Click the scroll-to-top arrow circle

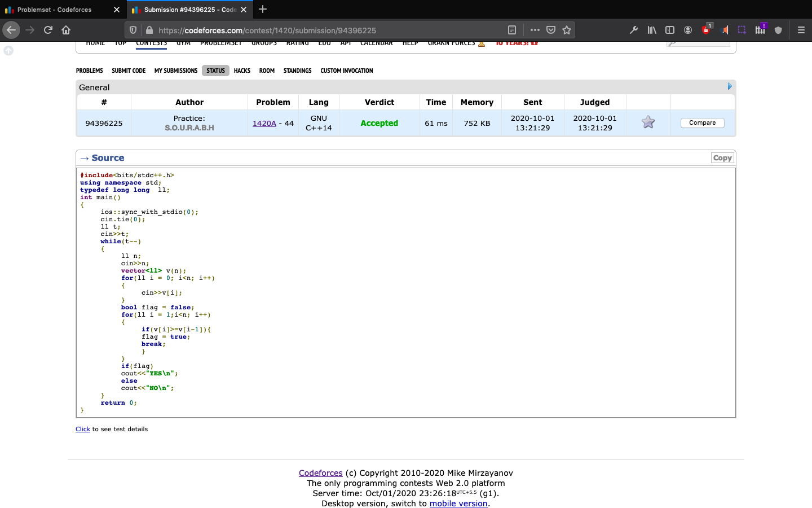(x=8, y=51)
